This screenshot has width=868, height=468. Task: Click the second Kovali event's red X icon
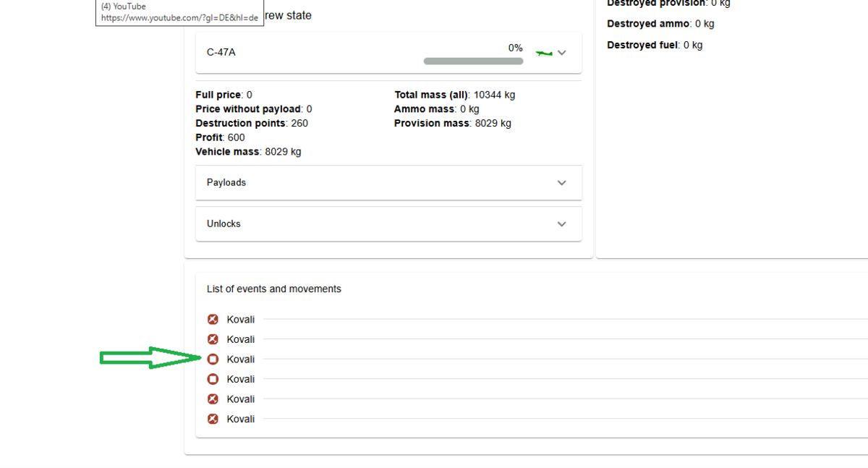[213, 339]
